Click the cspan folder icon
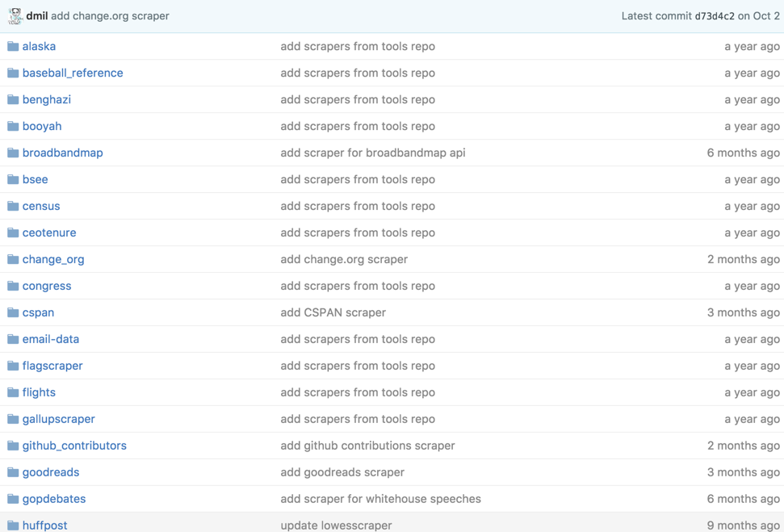 coord(13,312)
